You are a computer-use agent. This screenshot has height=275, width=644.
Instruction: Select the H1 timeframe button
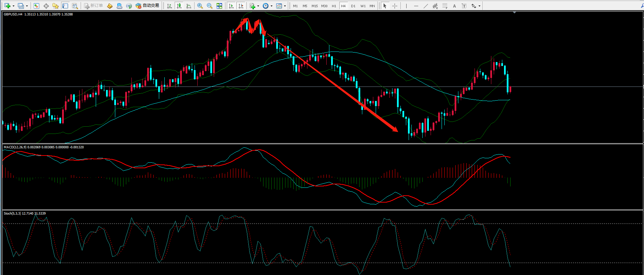[x=334, y=6]
